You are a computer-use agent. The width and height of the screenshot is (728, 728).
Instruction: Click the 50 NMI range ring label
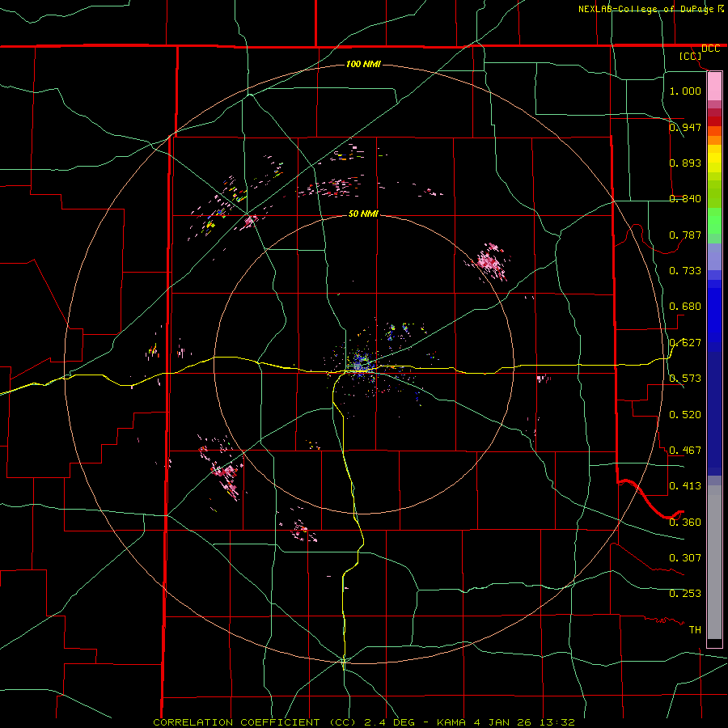click(363, 214)
